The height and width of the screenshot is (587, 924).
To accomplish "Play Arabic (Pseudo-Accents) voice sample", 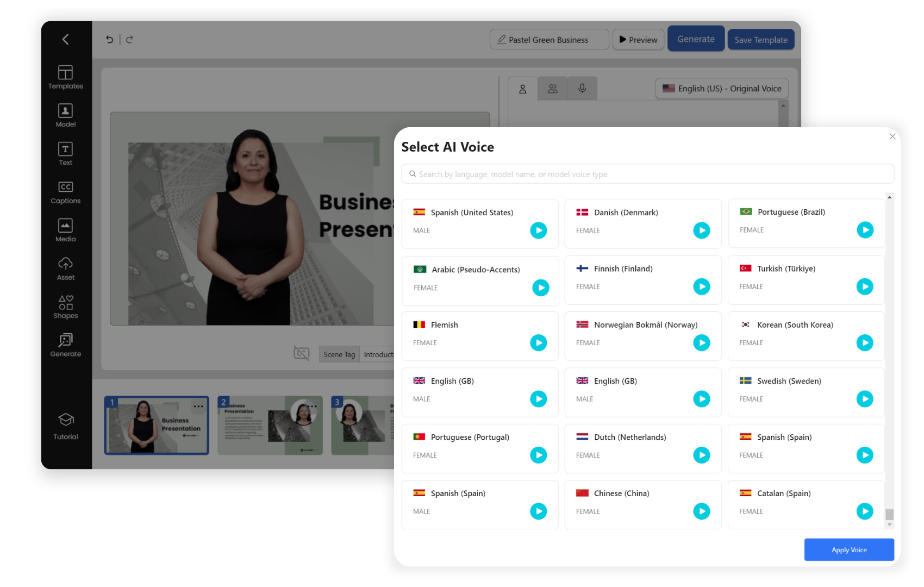I will pos(541,288).
